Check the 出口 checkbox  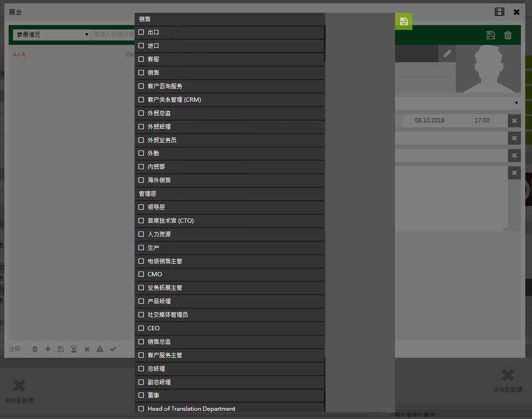tap(141, 32)
